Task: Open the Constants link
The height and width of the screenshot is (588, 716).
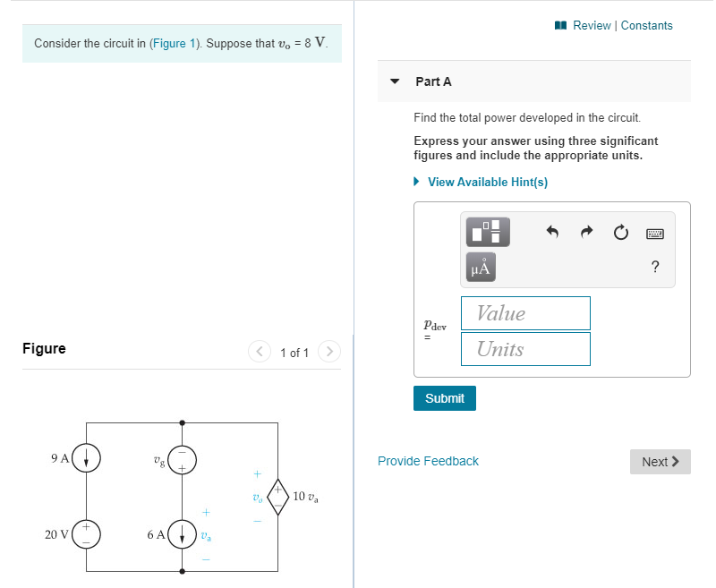Action: click(x=646, y=26)
